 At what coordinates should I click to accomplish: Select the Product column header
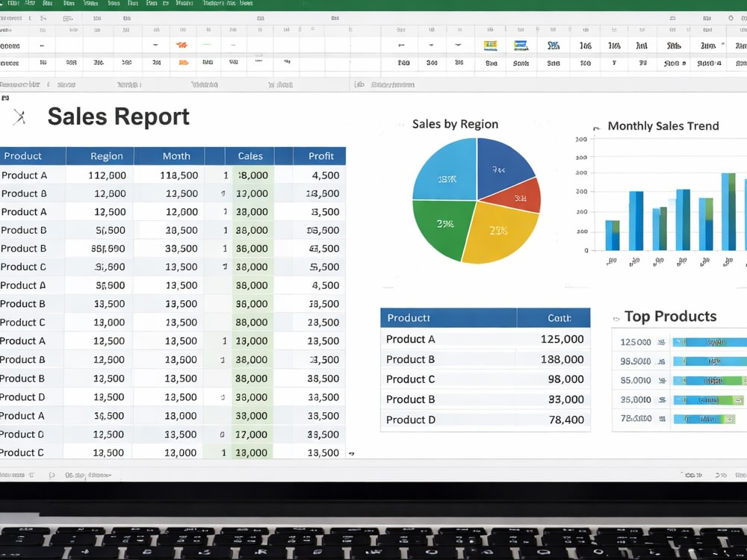coord(33,156)
